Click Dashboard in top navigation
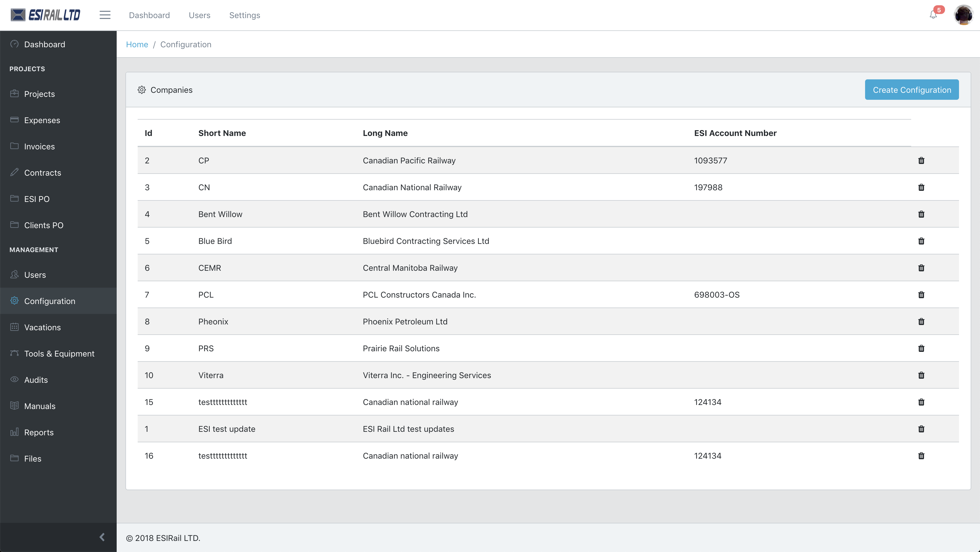This screenshot has height=552, width=980. (x=149, y=15)
